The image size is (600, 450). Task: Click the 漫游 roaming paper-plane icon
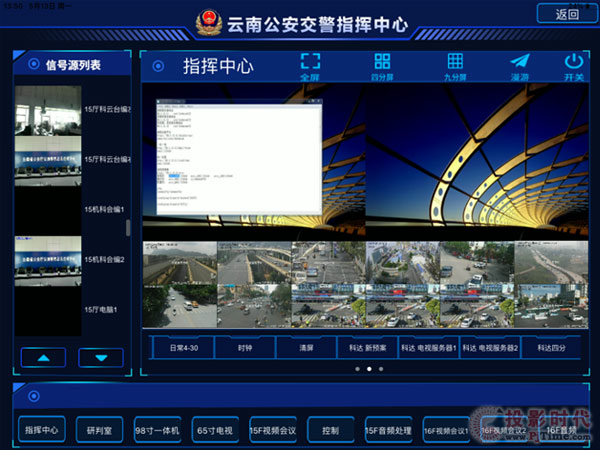(519, 62)
